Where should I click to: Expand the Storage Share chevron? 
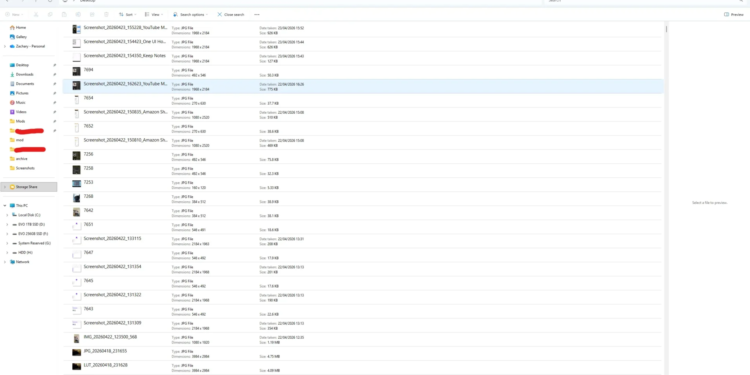(x=5, y=187)
